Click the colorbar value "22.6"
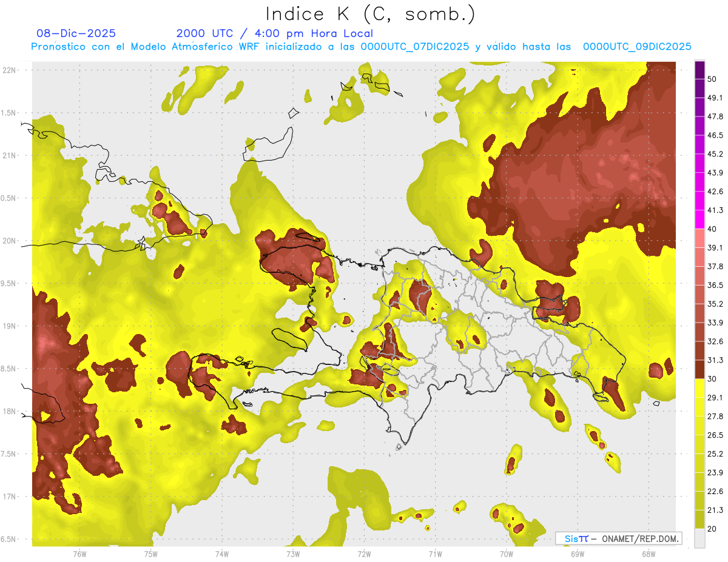This screenshot has width=728, height=562. pyautogui.click(x=715, y=492)
